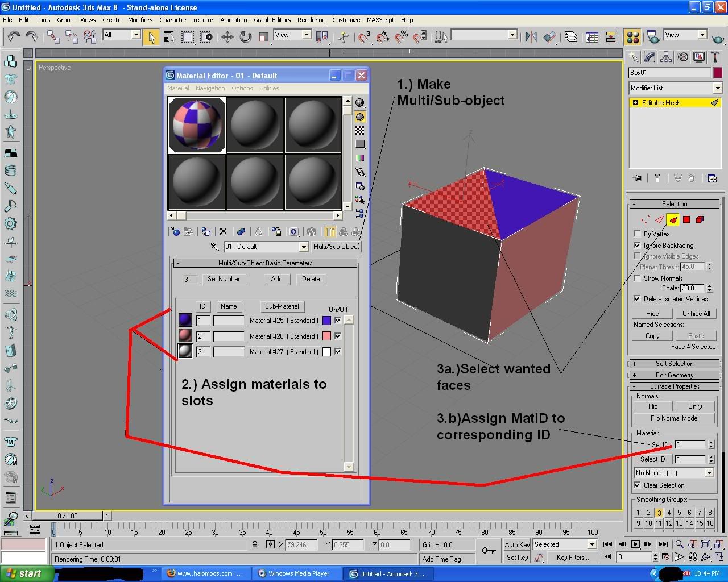Select Vertex sub-object level icon
Screen dimensions: 728x582
[x=645, y=219]
